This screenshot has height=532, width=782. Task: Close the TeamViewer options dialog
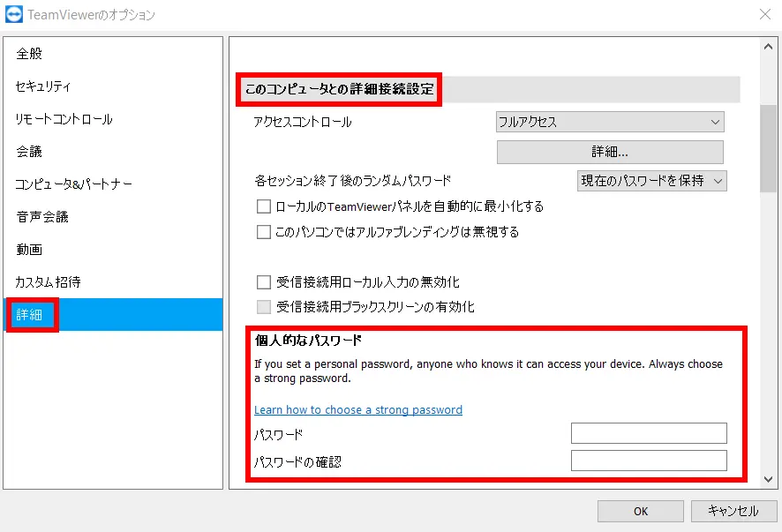tap(765, 14)
